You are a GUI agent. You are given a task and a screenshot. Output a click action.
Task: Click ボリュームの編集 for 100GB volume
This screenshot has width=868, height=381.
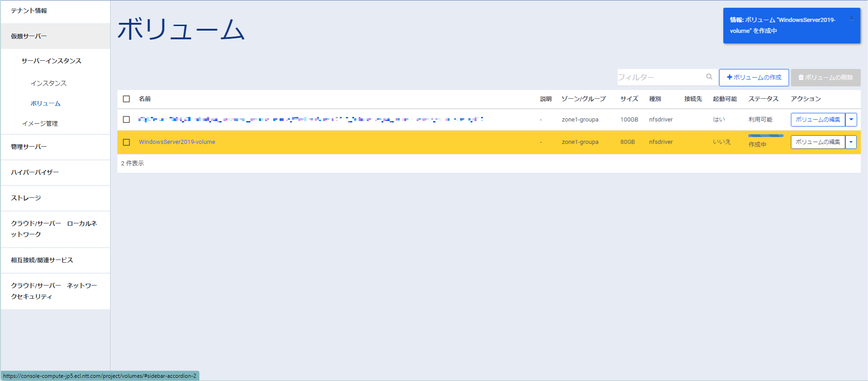click(x=818, y=119)
